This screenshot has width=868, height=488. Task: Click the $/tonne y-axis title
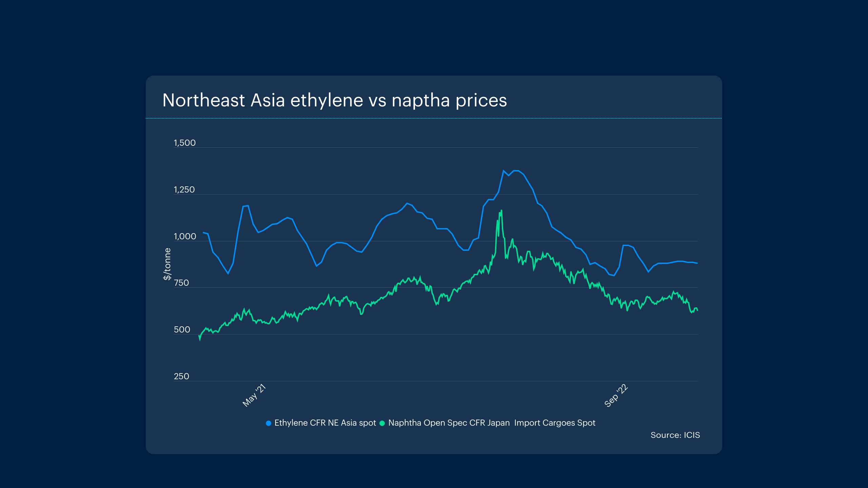pos(167,264)
